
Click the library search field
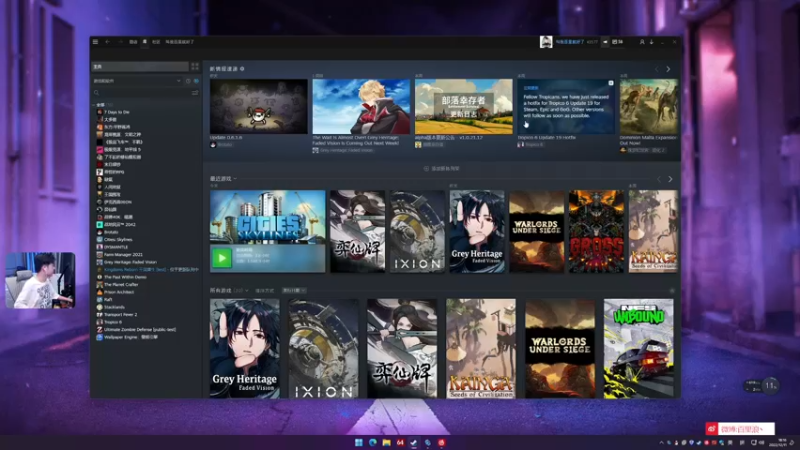(141, 93)
